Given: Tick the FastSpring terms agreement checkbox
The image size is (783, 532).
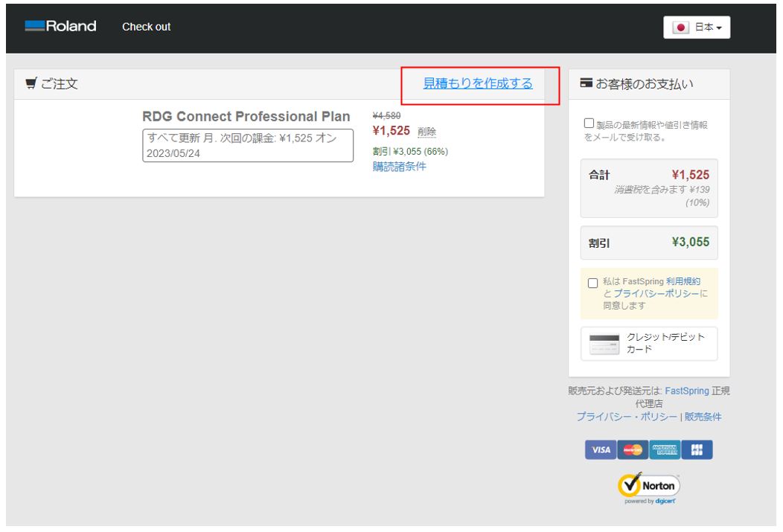Looking at the screenshot, I should (592, 283).
